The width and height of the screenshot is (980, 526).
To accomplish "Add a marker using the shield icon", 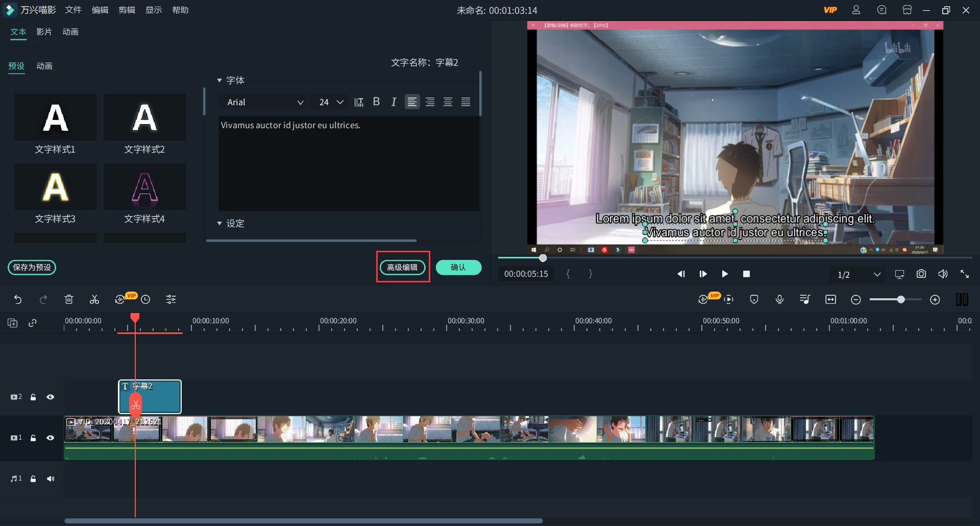I will click(x=754, y=300).
